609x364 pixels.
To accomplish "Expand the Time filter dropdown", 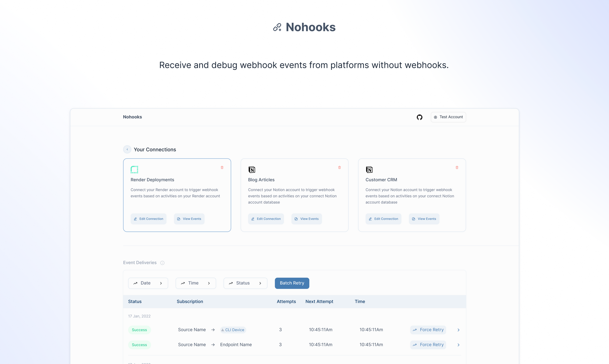I will tap(195, 283).
